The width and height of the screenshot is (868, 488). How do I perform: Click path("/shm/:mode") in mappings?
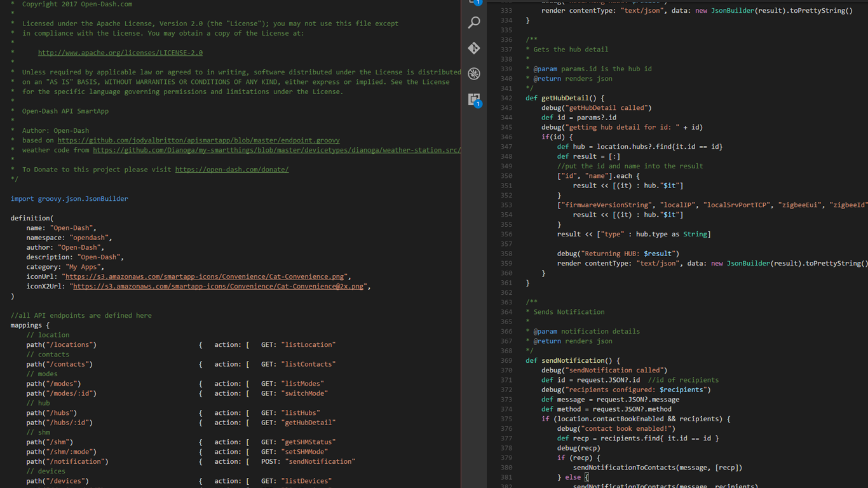pyautogui.click(x=61, y=452)
